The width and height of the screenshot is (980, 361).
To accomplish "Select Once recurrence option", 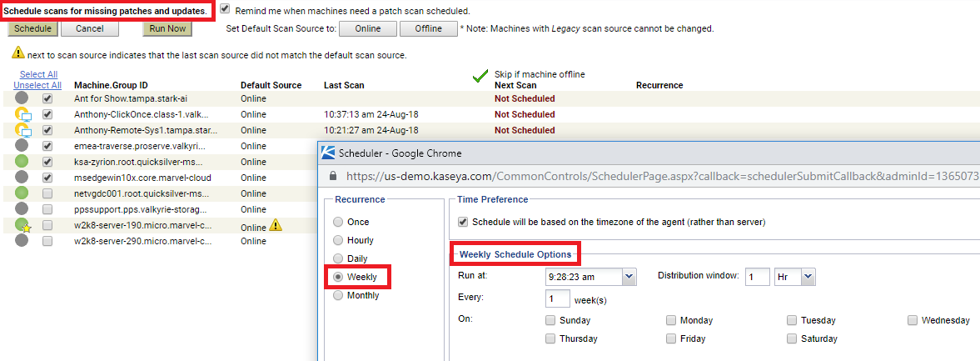I will click(338, 222).
